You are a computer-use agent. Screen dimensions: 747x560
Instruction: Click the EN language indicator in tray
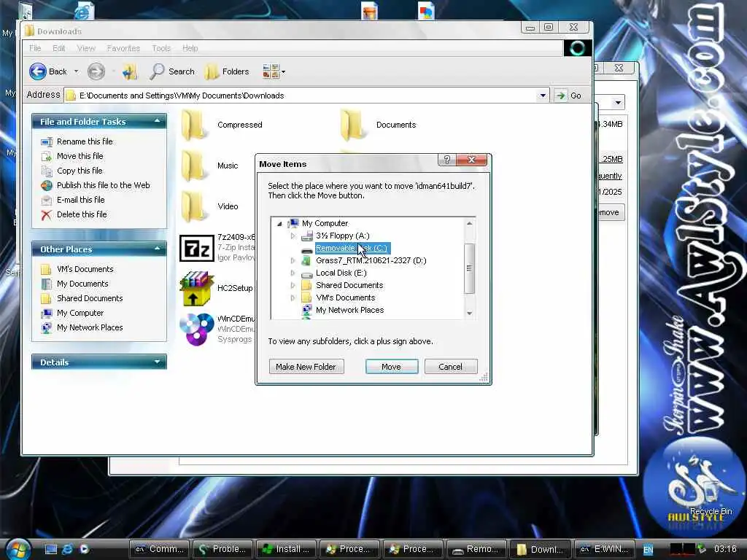(x=649, y=550)
